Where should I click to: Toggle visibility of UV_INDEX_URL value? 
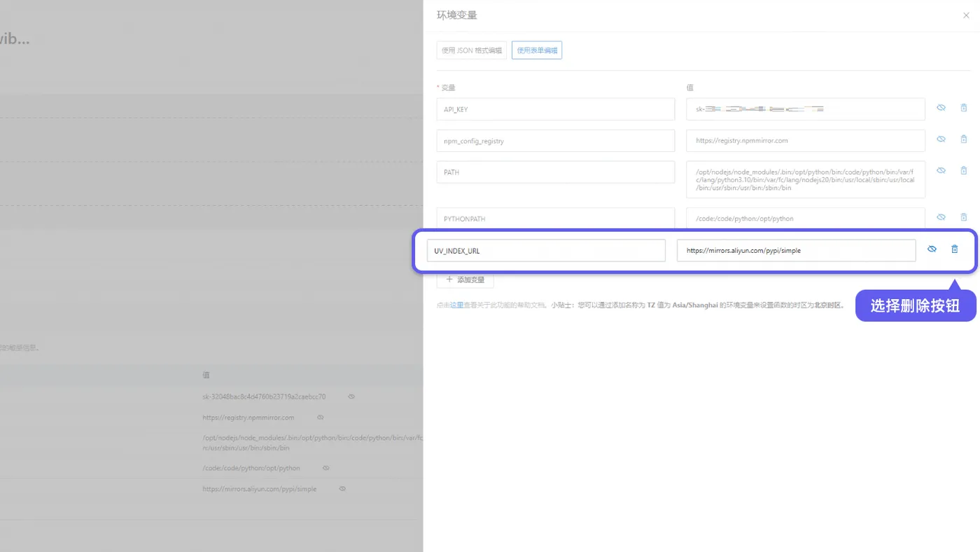click(932, 249)
